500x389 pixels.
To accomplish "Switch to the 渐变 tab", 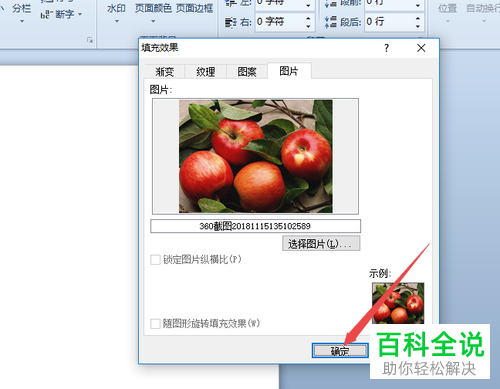I will point(165,71).
